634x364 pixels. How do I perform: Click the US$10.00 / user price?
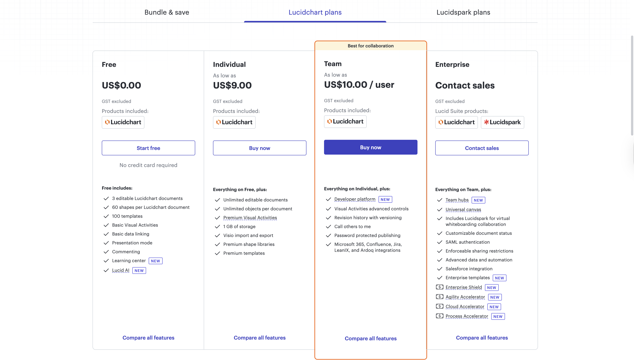[x=359, y=84]
